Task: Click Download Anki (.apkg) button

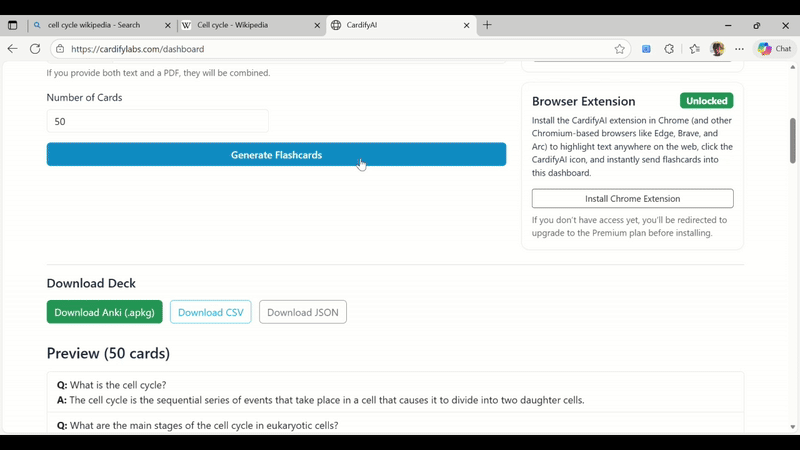Action: click(x=104, y=312)
